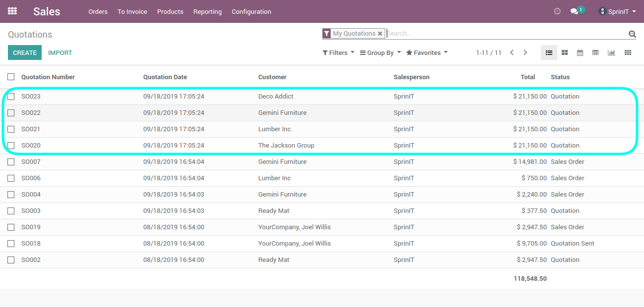This screenshot has height=307, width=644.
Task: Toggle select-all checkbox in table header
Action: (11, 77)
